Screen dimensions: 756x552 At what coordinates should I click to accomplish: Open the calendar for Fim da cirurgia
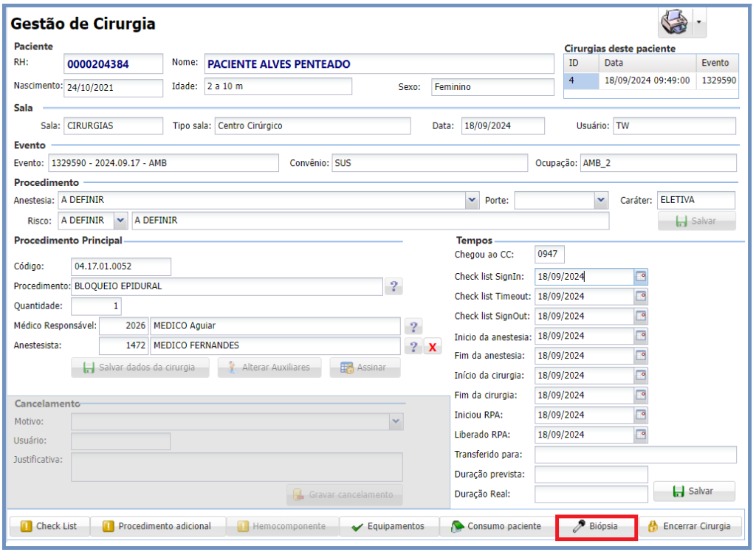coord(641,395)
